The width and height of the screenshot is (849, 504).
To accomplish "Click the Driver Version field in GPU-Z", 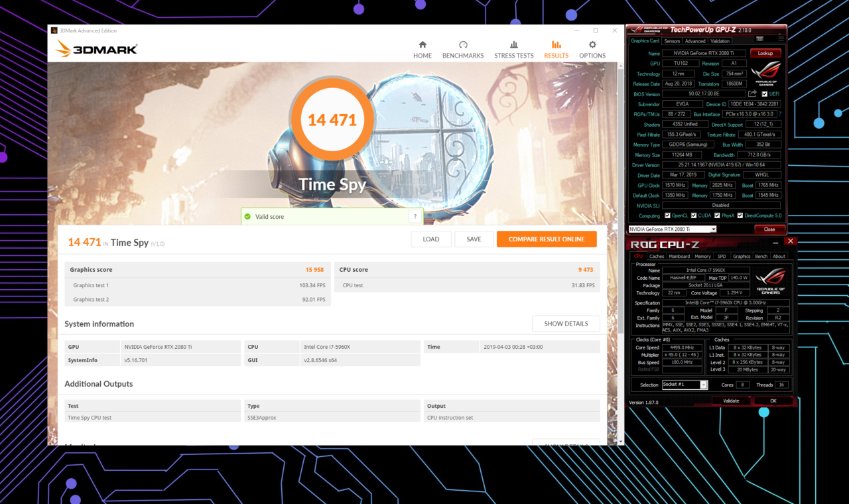I will pos(722,165).
